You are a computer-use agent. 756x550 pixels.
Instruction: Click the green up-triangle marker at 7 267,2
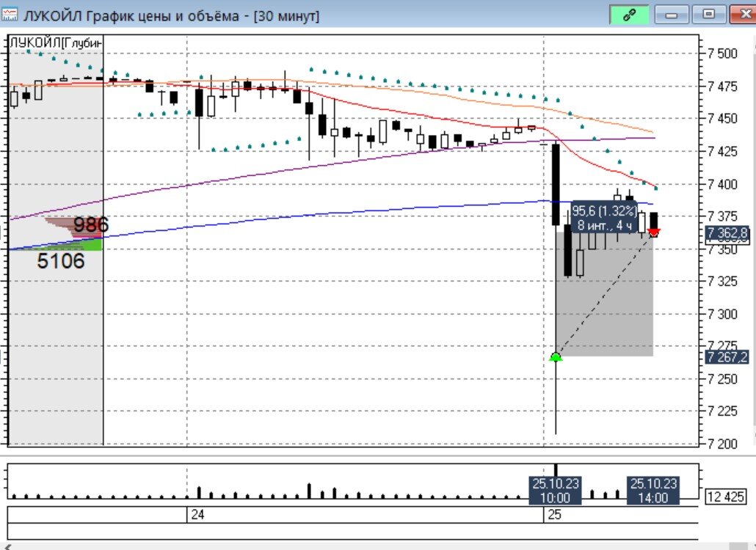[556, 357]
